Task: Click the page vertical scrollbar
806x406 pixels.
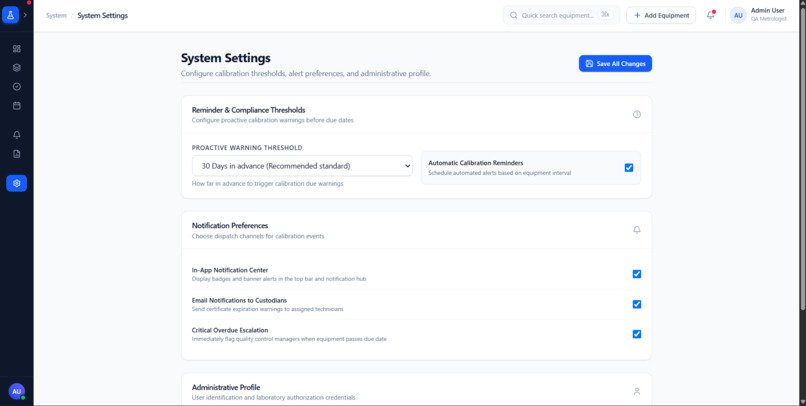Action: pos(803,159)
